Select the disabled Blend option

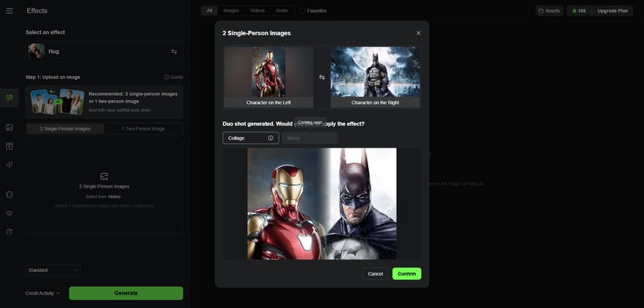point(310,138)
